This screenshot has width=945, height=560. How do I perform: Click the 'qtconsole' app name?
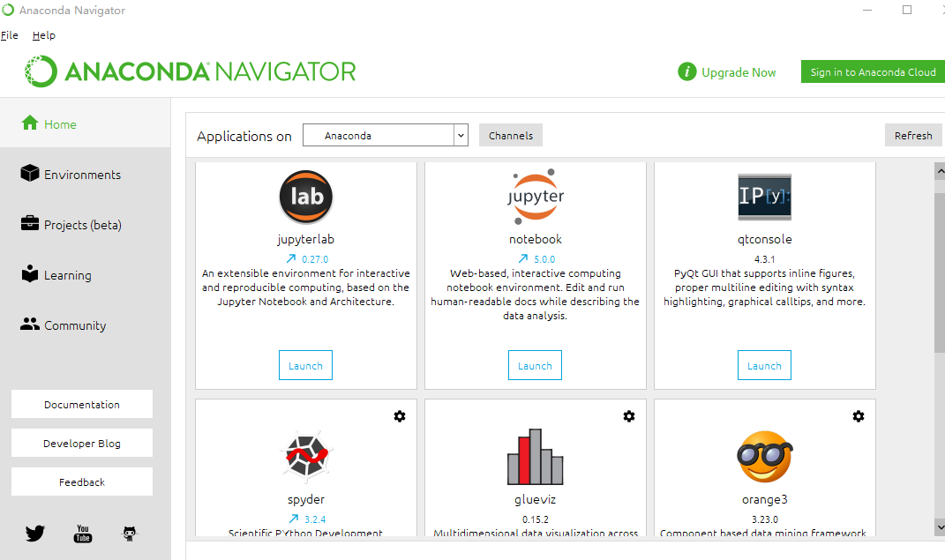tap(764, 239)
